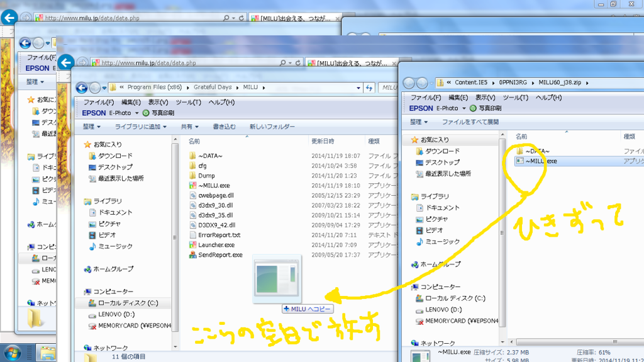Open デスクトップ in the zip window favorites
644x362 pixels.
[x=438, y=162]
